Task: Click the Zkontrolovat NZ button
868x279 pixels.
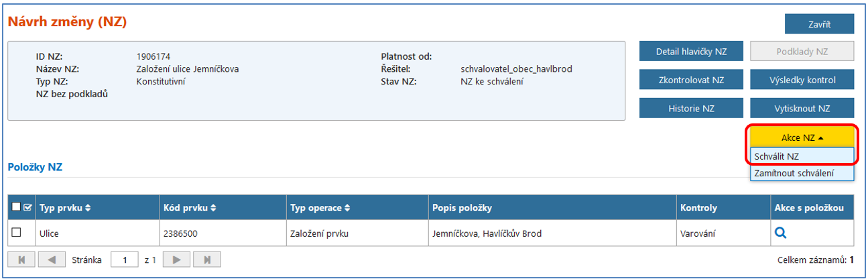Action: point(691,80)
